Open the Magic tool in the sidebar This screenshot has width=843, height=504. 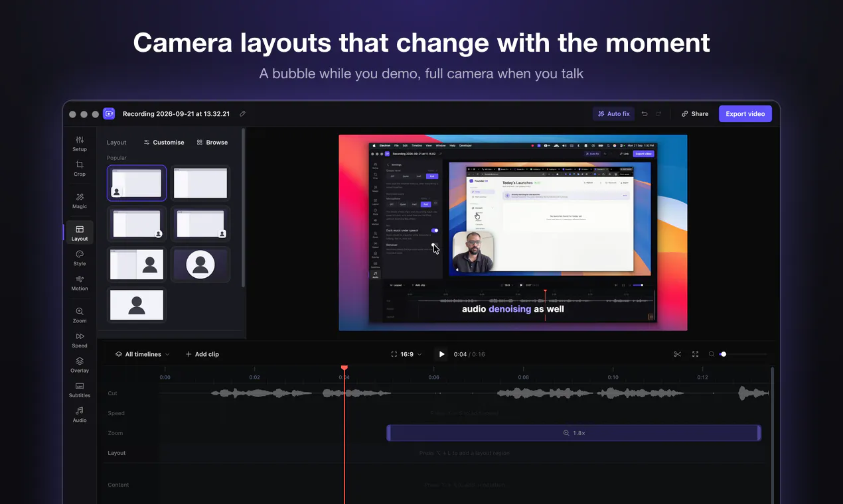click(80, 201)
